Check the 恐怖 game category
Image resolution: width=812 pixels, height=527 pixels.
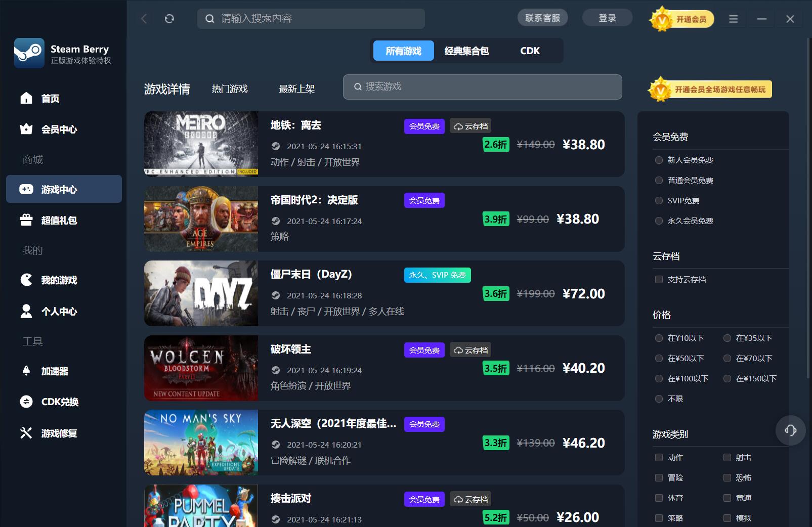coord(727,477)
